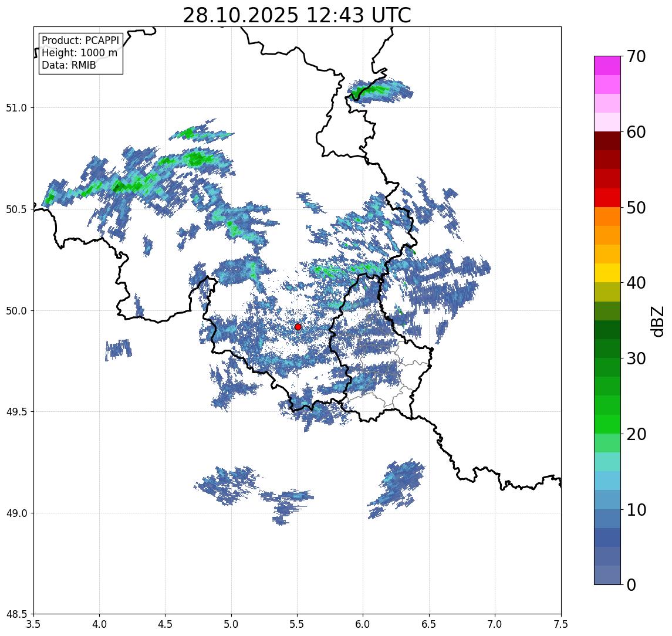The height and width of the screenshot is (636, 672).
Task: Click the colorbar tick label 40
Action: click(x=636, y=283)
